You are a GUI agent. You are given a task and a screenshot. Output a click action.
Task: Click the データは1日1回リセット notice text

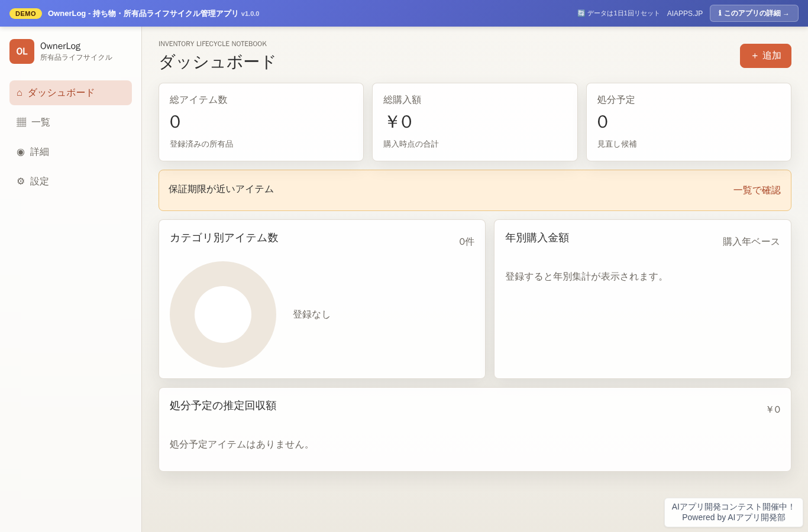tap(623, 14)
